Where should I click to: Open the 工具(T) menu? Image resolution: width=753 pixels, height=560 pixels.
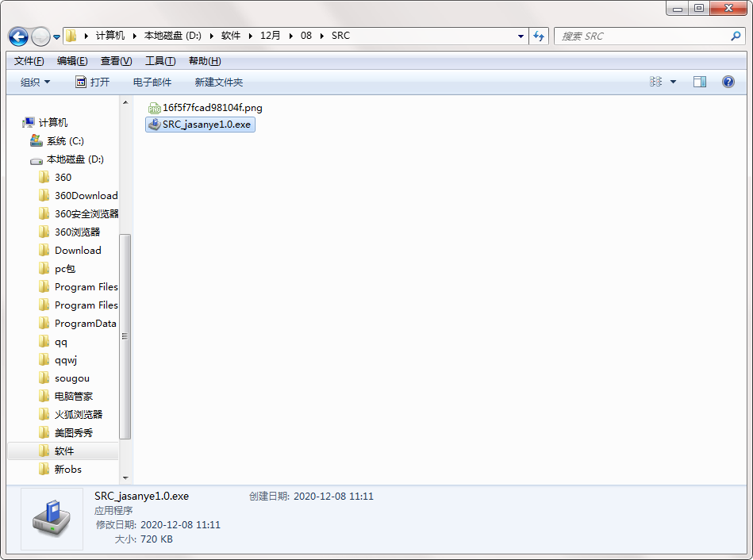click(160, 61)
